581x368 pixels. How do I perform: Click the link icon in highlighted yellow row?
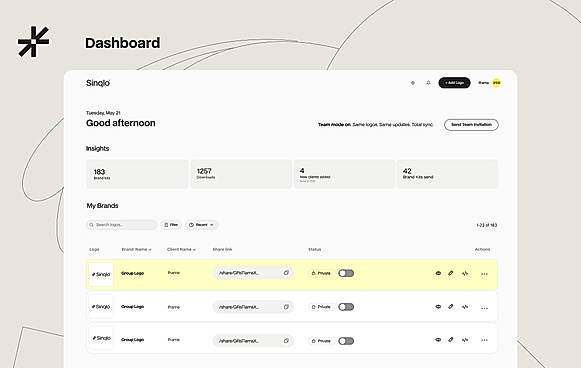coord(451,273)
